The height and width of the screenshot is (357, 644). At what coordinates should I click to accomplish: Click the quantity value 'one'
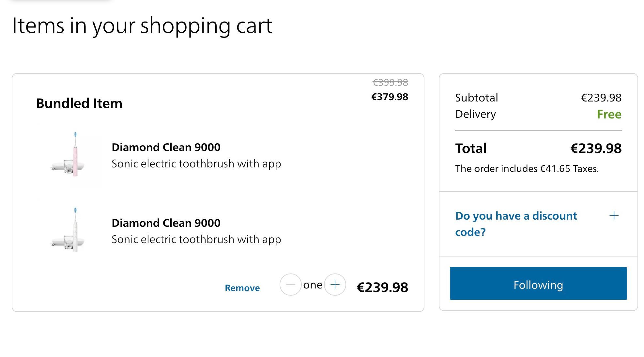coord(313,285)
